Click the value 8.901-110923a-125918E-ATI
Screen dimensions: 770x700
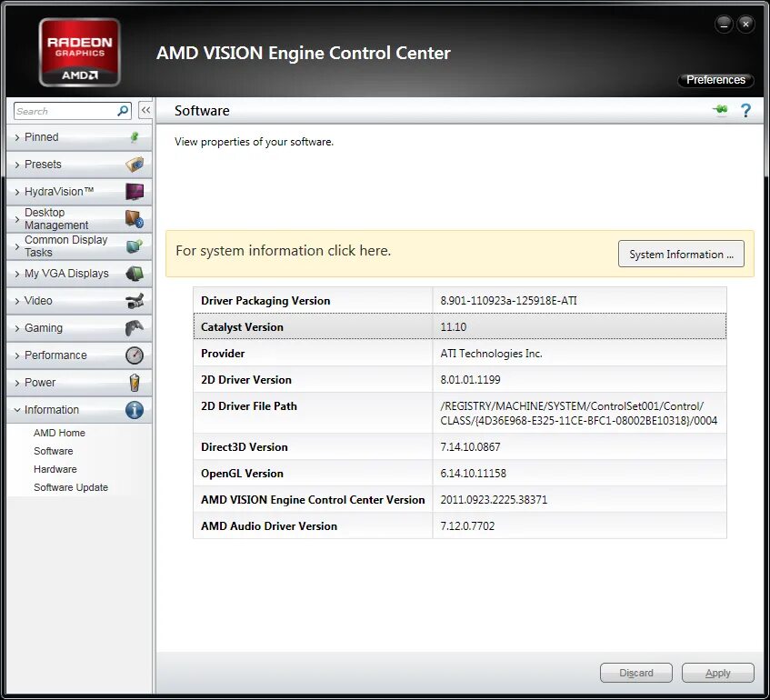[508, 300]
